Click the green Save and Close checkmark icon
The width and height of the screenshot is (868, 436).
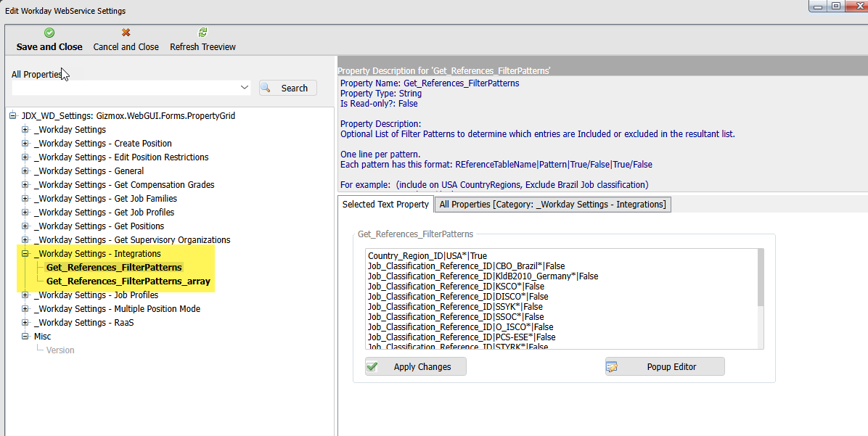tap(49, 33)
